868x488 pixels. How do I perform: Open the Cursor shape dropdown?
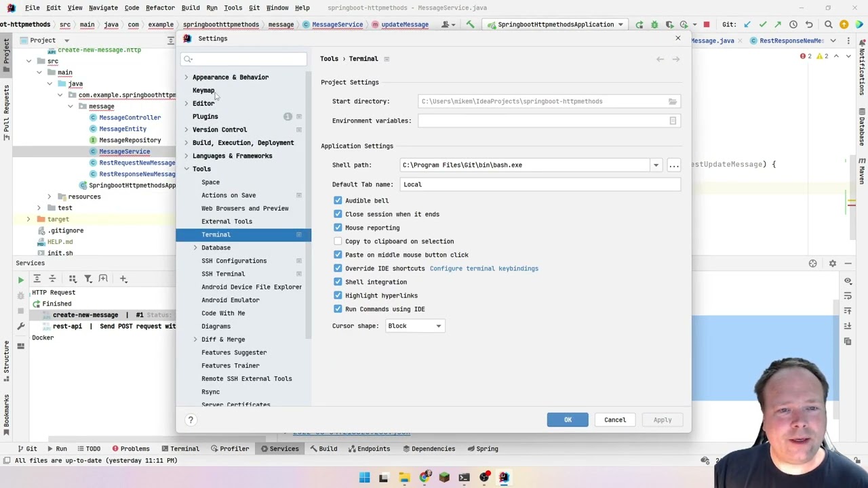(x=414, y=326)
